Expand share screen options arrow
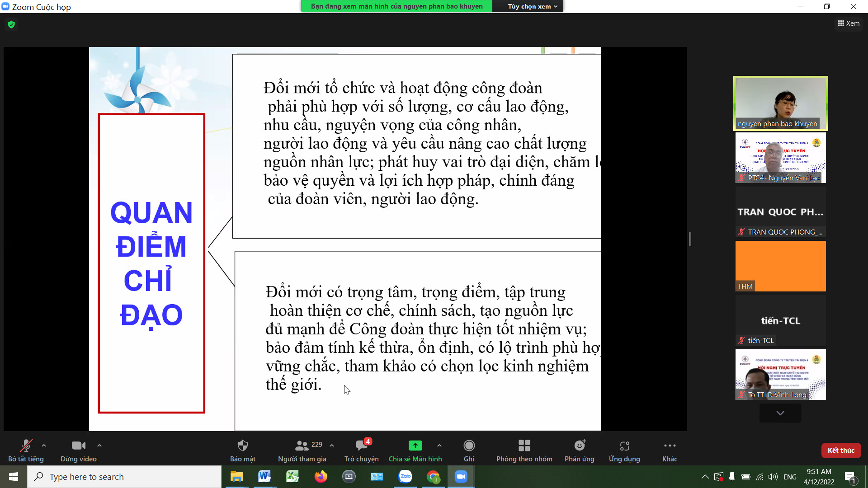Screen dimensions: 868x488 (439, 446)
